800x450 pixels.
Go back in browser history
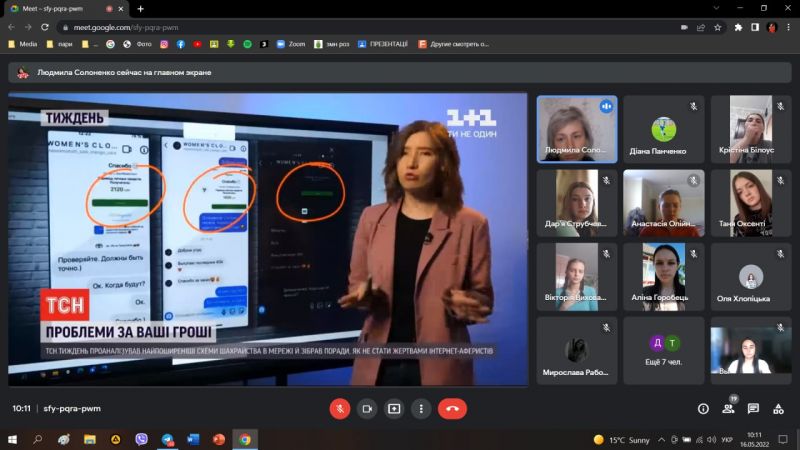(x=12, y=27)
